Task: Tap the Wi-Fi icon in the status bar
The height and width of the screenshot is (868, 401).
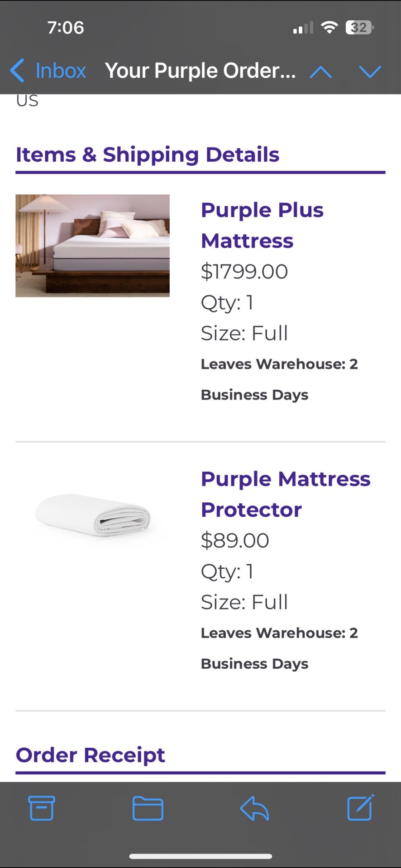Action: coord(329,27)
